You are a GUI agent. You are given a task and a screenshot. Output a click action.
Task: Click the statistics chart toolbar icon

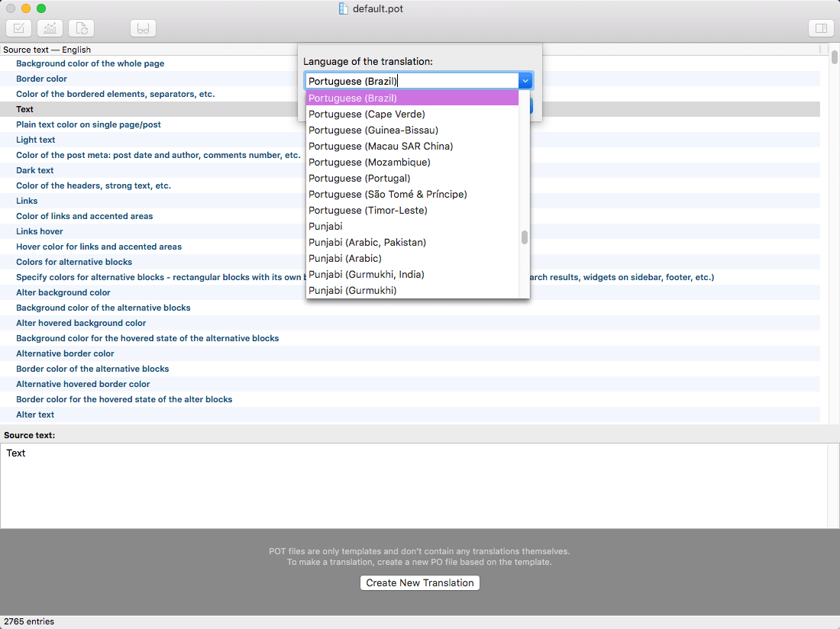click(x=50, y=28)
